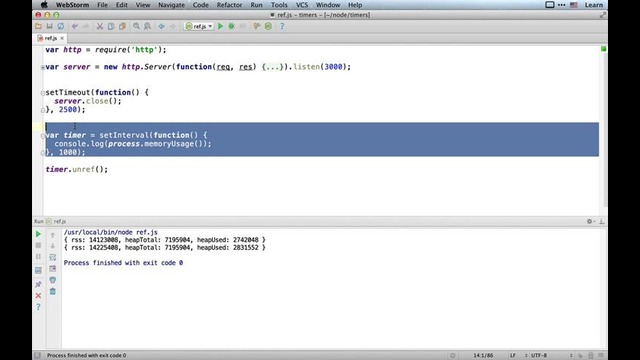Click the toolbar Help question mark
The width and height of the screenshot is (640, 360).
[x=282, y=26]
